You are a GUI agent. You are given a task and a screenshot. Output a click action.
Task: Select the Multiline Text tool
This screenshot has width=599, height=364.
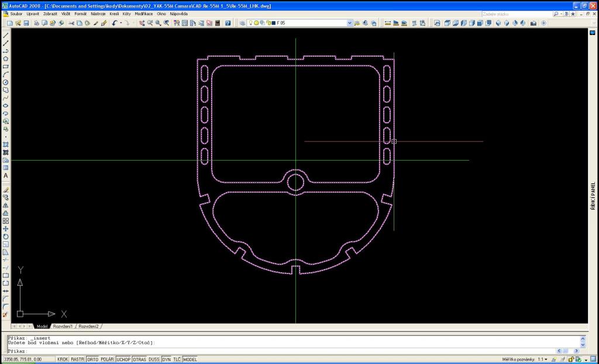pyautogui.click(x=6, y=175)
